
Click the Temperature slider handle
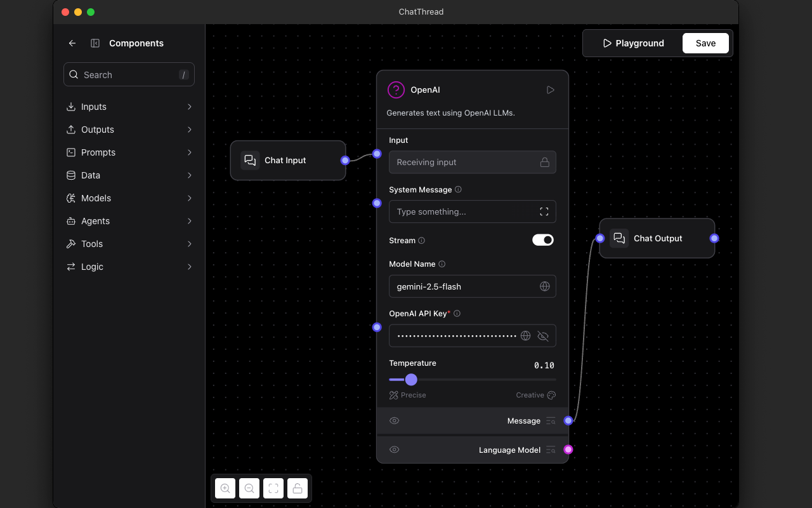pos(411,380)
